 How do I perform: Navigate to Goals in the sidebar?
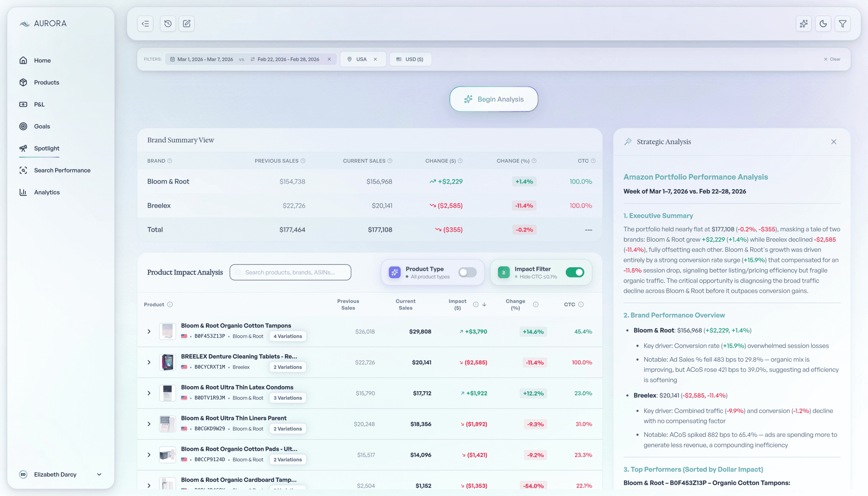point(42,126)
